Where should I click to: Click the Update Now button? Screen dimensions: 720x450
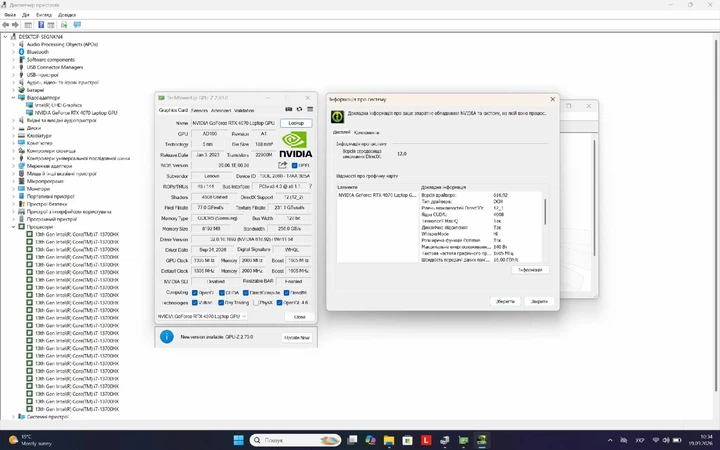click(x=297, y=338)
